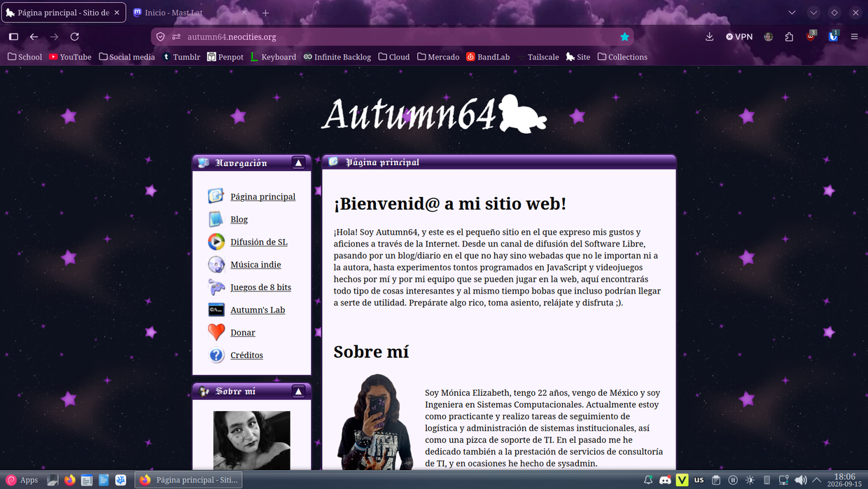This screenshot has height=489, width=868.
Task: Collapse the Navegación panel with its arrow
Action: (x=298, y=163)
